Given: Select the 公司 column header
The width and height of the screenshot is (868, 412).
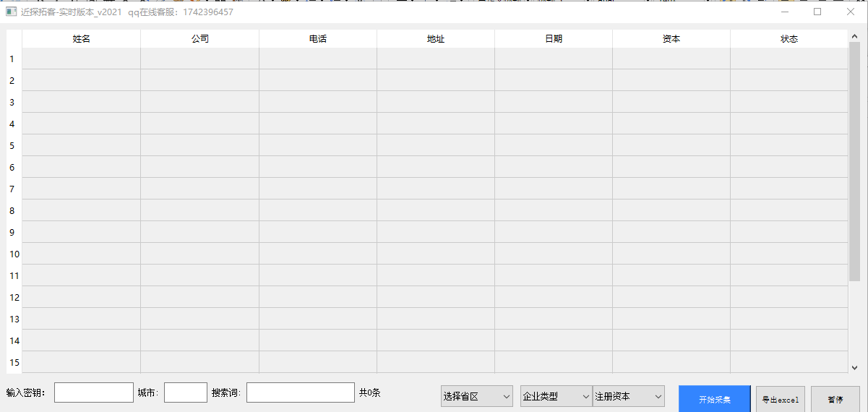Looking at the screenshot, I should 200,39.
